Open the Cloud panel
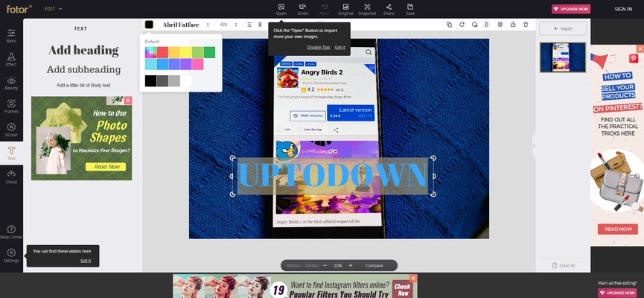Image resolution: width=644 pixels, height=298 pixels. (11, 177)
